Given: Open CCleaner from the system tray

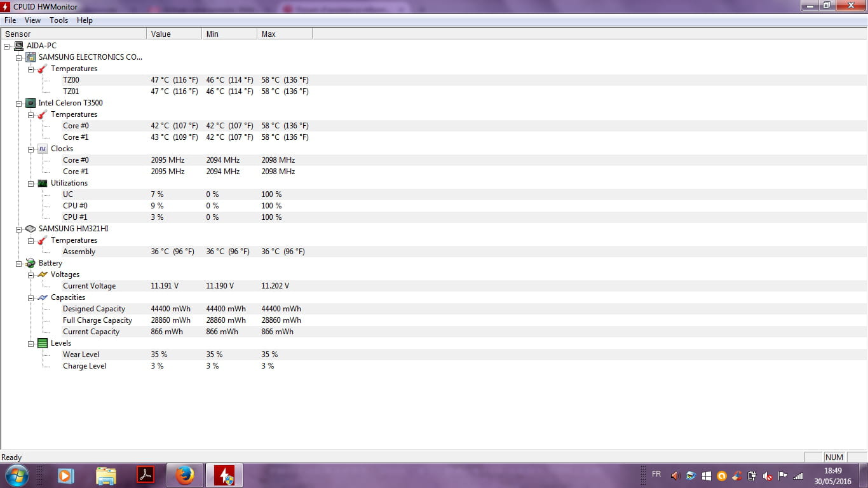Looking at the screenshot, I should (x=736, y=475).
